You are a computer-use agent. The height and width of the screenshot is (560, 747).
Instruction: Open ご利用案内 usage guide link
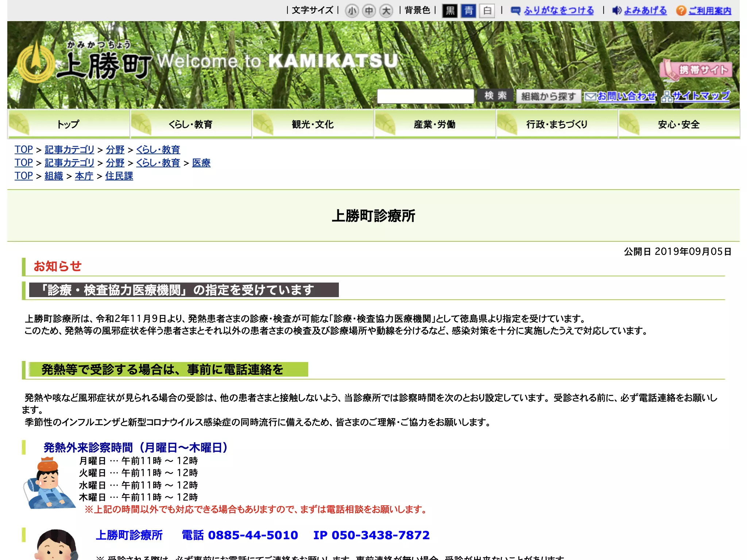(x=709, y=11)
